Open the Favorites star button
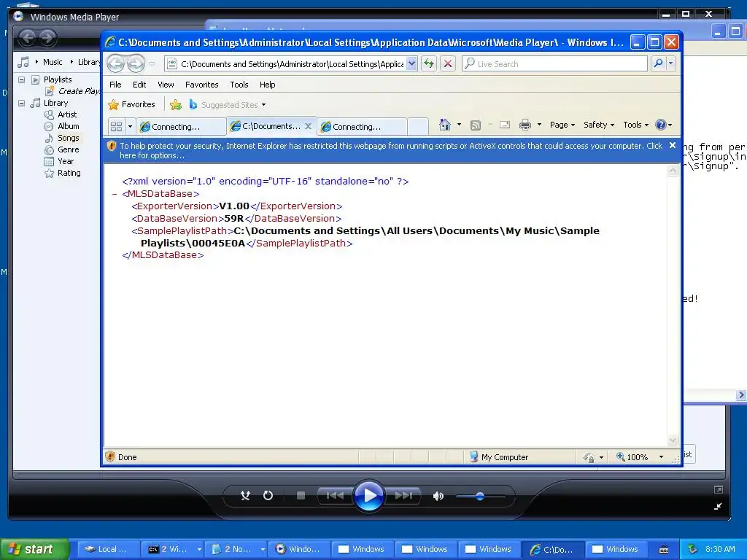 click(132, 104)
